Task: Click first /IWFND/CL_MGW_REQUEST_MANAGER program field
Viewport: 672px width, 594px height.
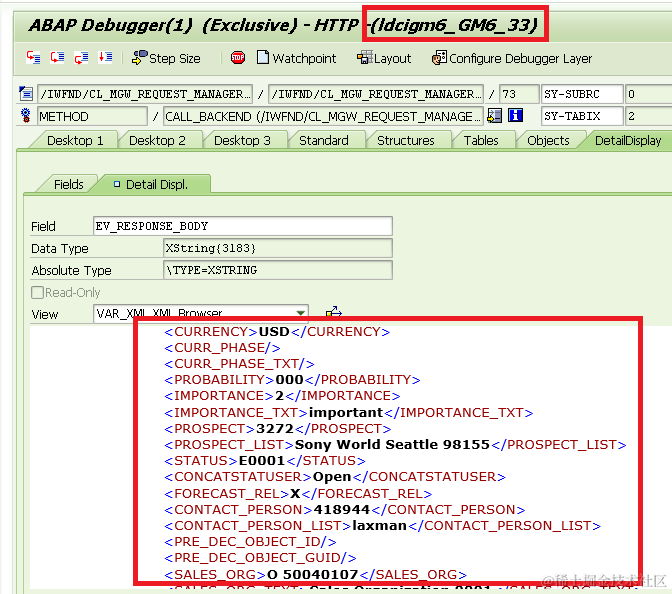Action: pos(145,94)
